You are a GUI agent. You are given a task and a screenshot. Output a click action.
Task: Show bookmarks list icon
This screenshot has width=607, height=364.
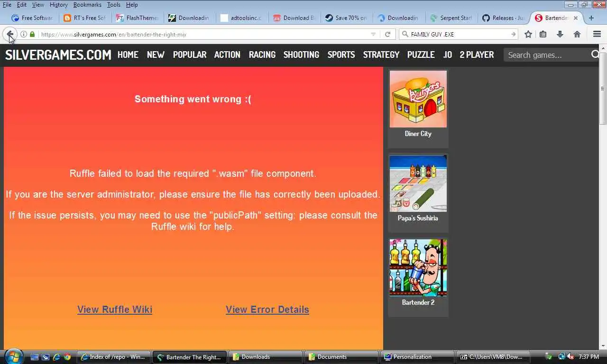click(x=543, y=34)
